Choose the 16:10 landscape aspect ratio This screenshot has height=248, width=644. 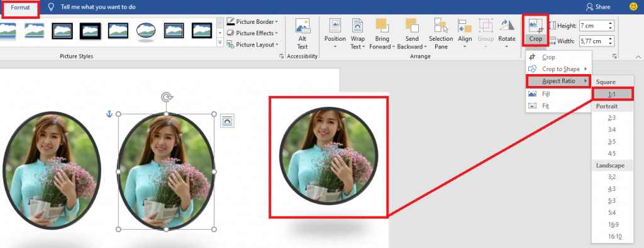tap(613, 237)
